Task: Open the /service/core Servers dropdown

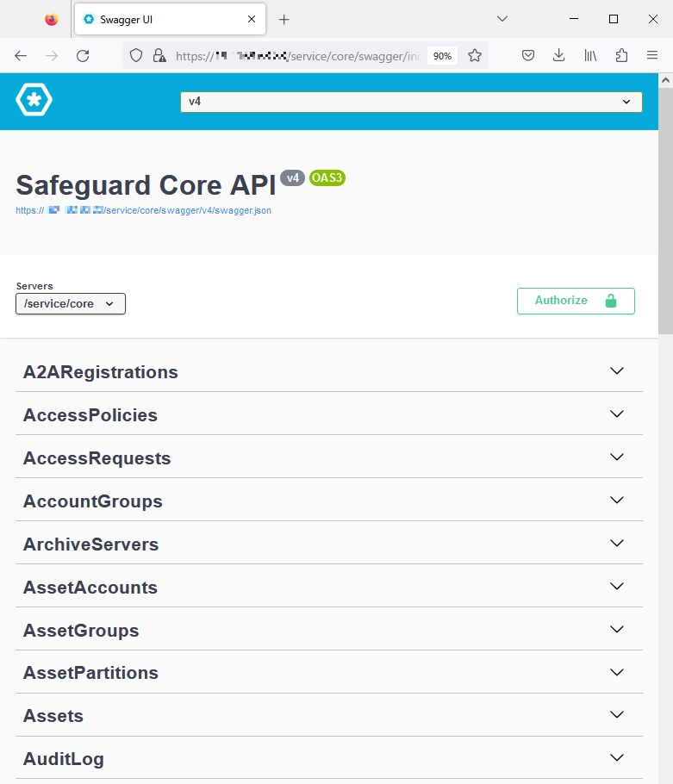Action: pos(71,304)
